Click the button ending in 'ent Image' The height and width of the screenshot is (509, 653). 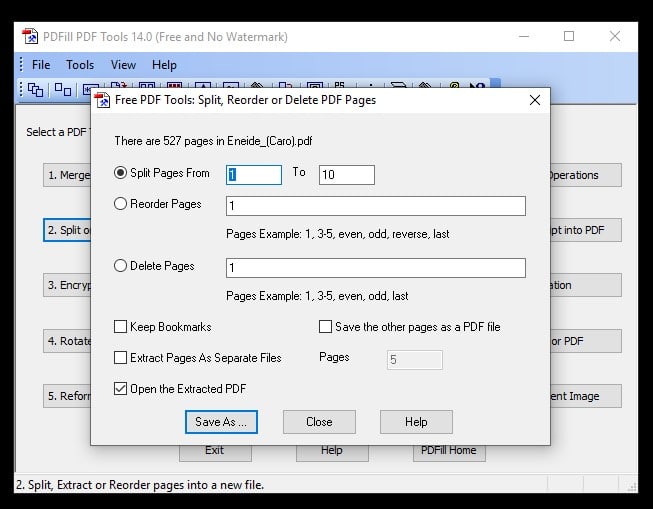point(586,396)
